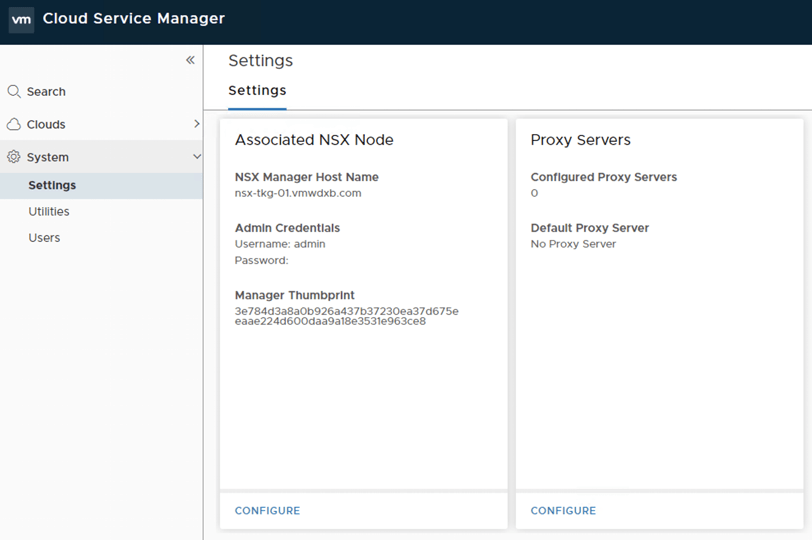The image size is (812, 540).
Task: Click the System menu label
Action: click(48, 157)
